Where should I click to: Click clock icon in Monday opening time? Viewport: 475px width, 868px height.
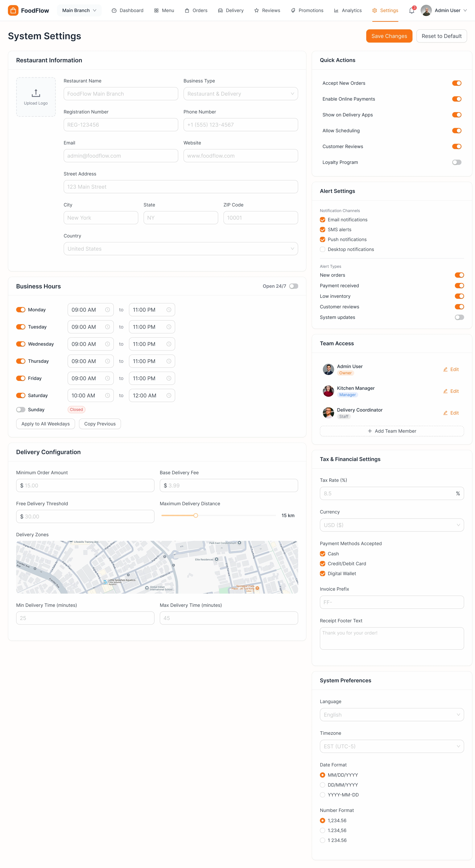click(x=108, y=310)
